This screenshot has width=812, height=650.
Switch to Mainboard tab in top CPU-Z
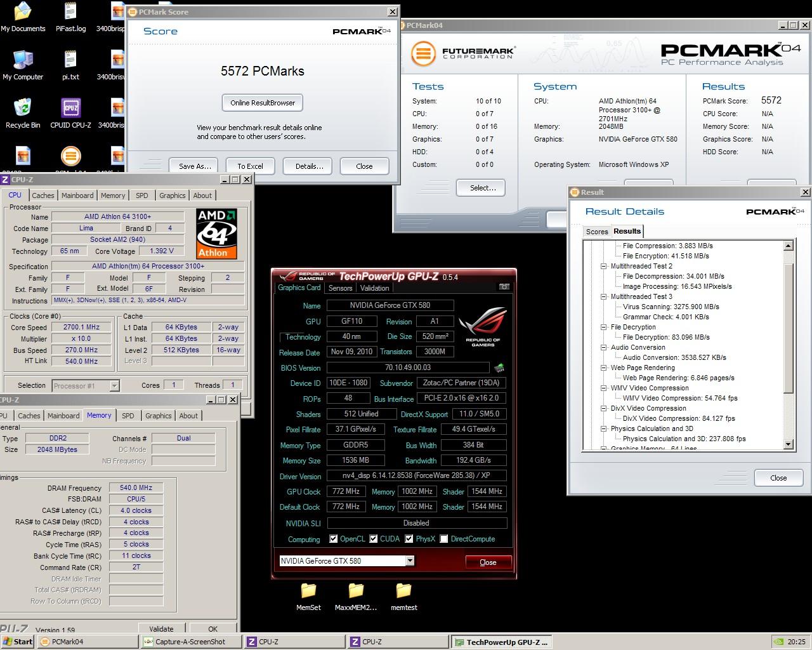click(x=77, y=196)
